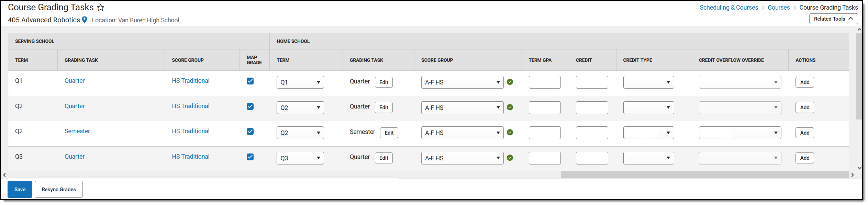Navigate to Courses breadcrumb link
The width and height of the screenshot is (868, 205).
(x=779, y=8)
